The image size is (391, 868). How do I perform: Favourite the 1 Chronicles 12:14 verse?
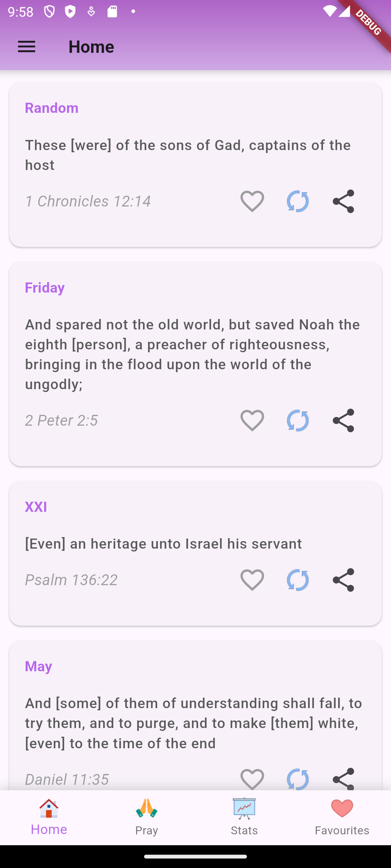252,201
